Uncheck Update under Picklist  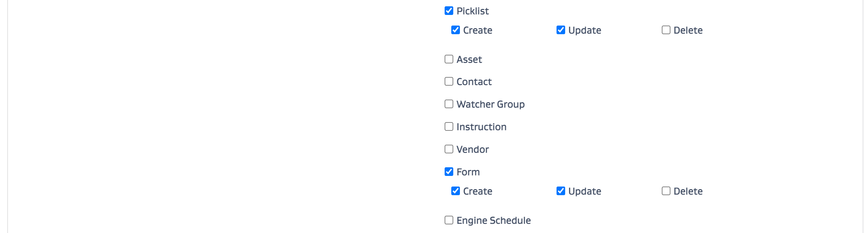pyautogui.click(x=561, y=30)
